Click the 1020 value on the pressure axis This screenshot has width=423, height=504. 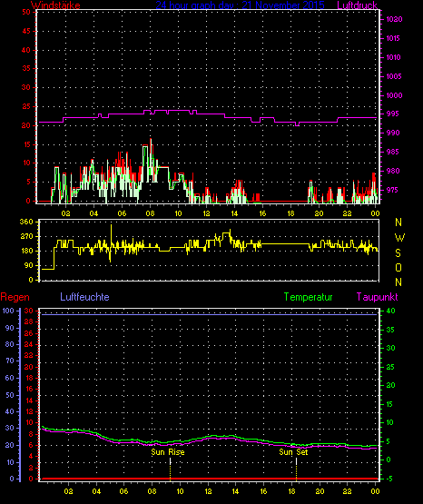tap(394, 19)
